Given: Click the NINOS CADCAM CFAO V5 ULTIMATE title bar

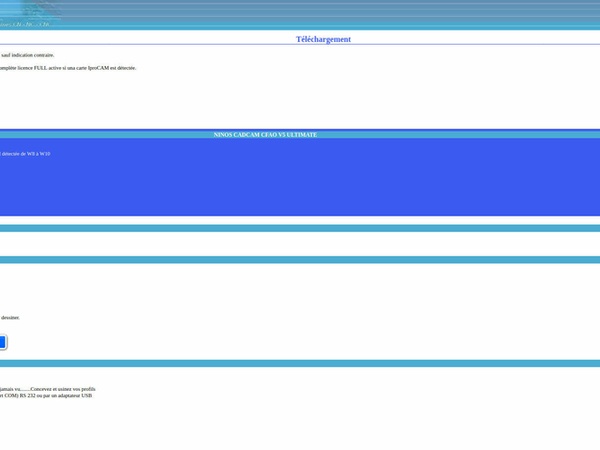Looking at the screenshot, I should click(x=265, y=134).
